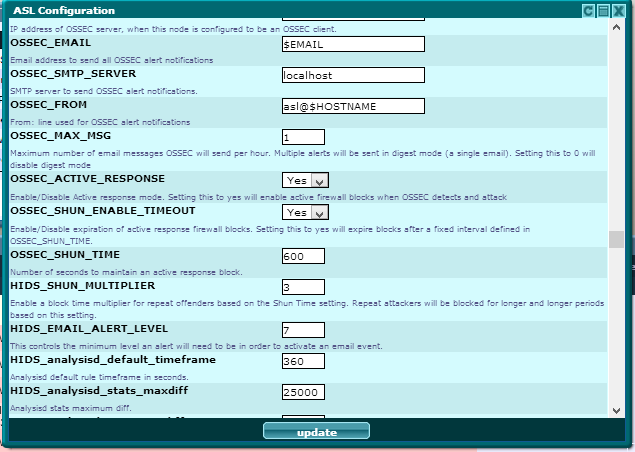
Task: Click the refresh icon in title bar
Action: (588, 11)
